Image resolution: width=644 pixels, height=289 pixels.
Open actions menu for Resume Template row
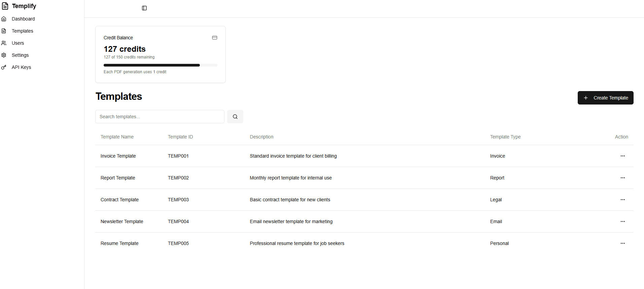tap(623, 243)
